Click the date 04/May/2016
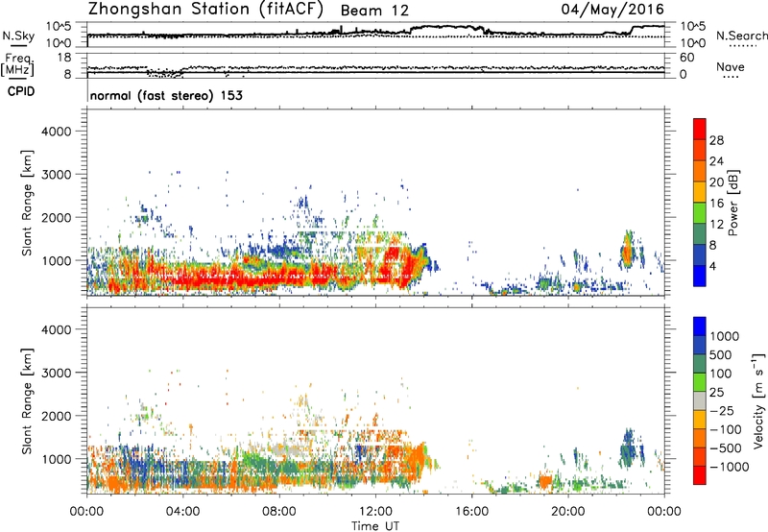768x532 pixels. [x=612, y=9]
